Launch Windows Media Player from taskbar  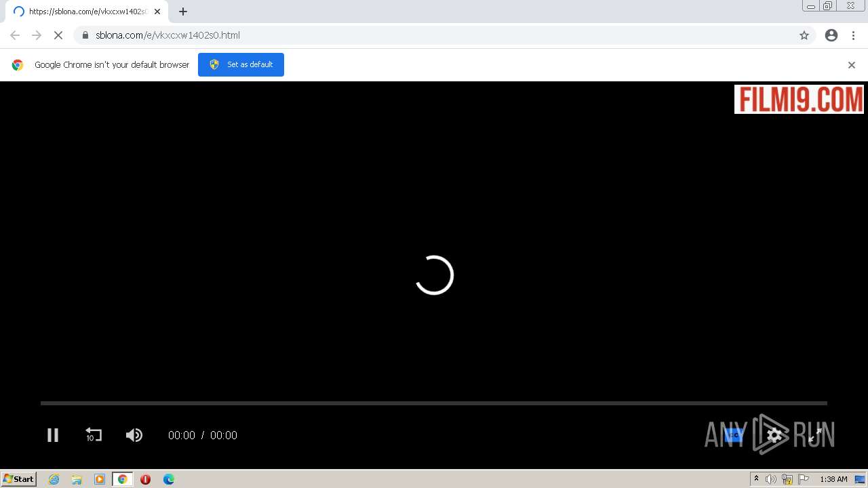100,479
